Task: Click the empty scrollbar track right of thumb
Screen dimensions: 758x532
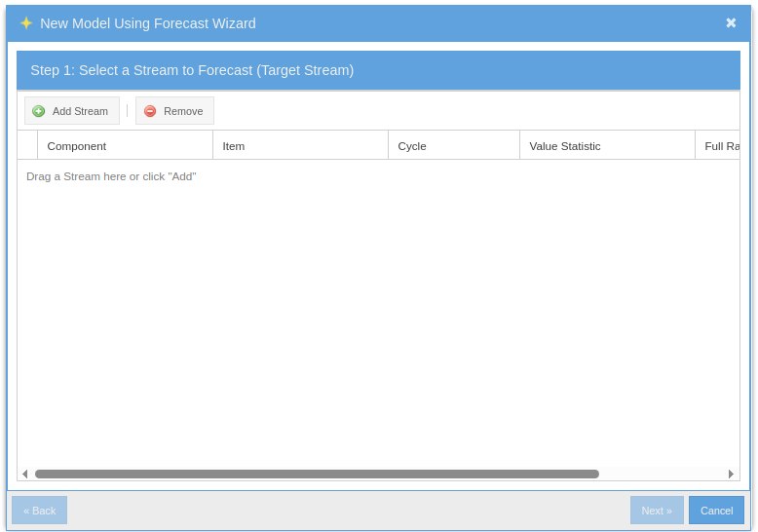Action: click(x=663, y=474)
